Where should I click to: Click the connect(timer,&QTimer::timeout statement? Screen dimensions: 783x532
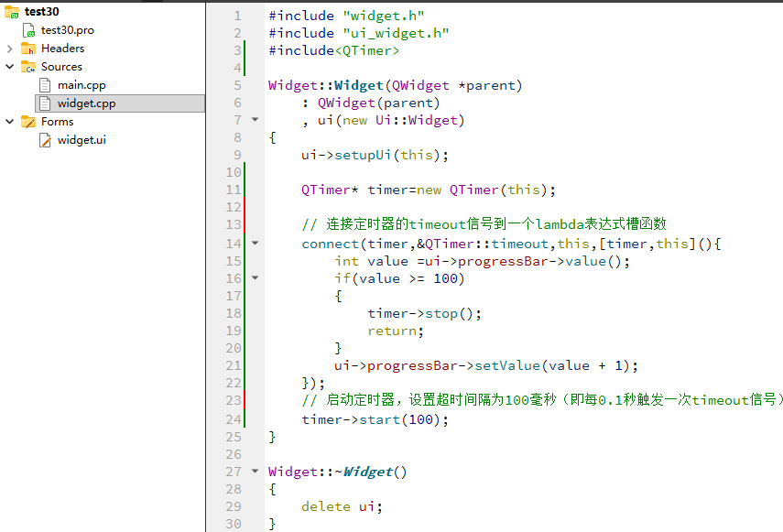(511, 244)
